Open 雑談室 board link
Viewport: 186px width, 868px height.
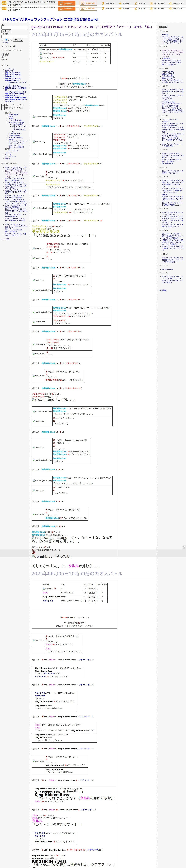(x=11, y=117)
